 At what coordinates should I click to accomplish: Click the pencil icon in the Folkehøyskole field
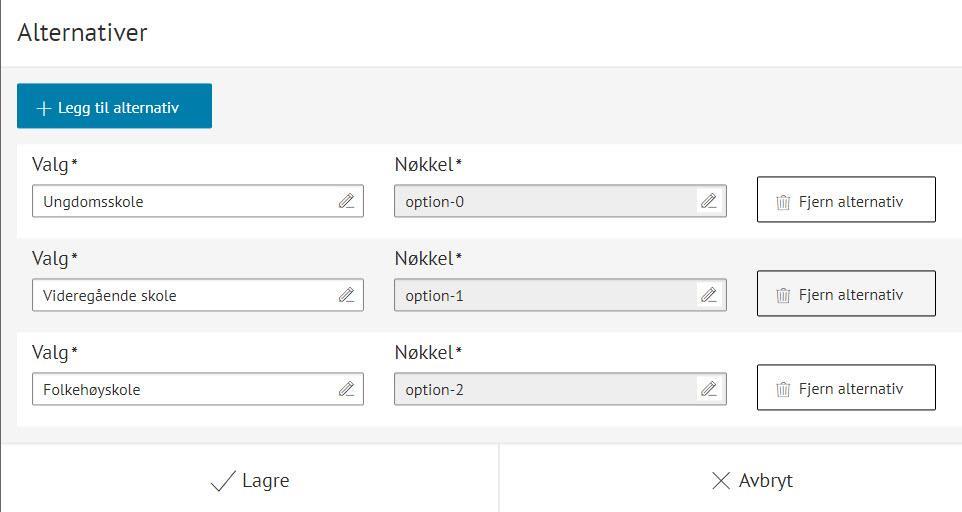coord(346,389)
